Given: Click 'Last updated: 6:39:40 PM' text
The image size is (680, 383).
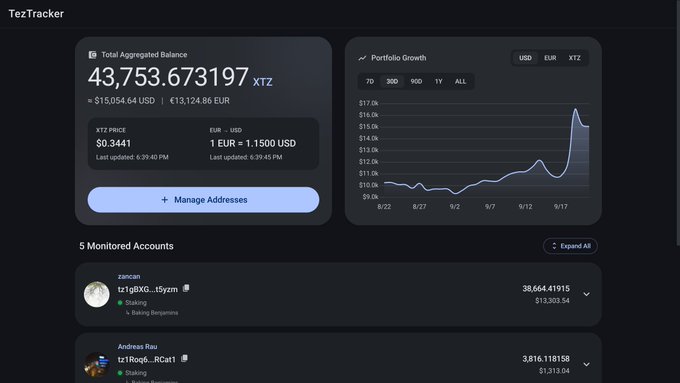Looking at the screenshot, I should tap(132, 157).
